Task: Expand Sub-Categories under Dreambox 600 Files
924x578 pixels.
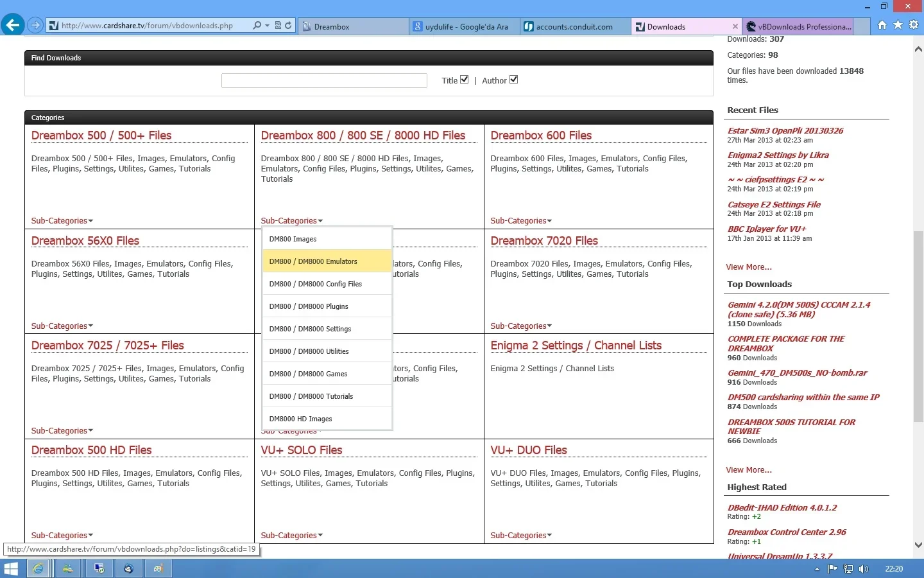Action: click(x=521, y=221)
